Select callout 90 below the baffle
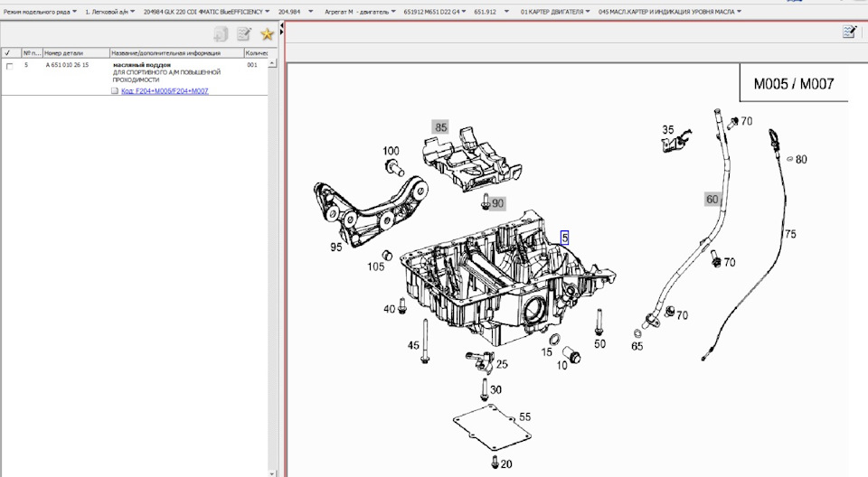Image resolution: width=868 pixels, height=477 pixels. pyautogui.click(x=497, y=203)
